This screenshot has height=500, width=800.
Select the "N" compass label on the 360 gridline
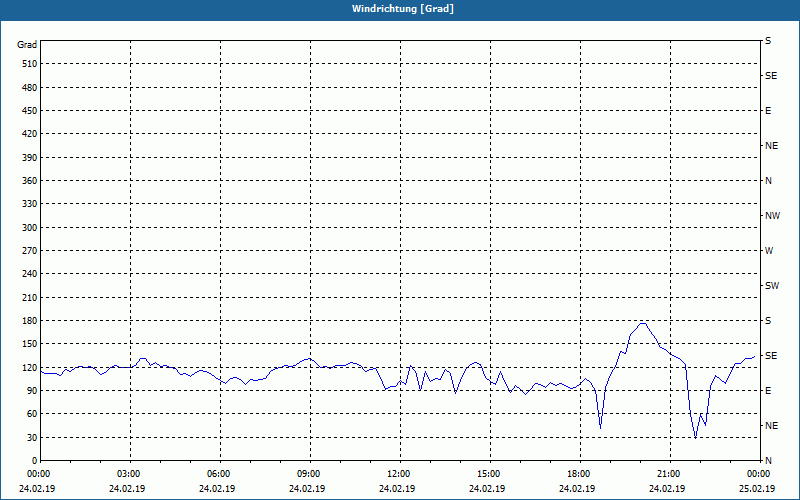coord(768,181)
